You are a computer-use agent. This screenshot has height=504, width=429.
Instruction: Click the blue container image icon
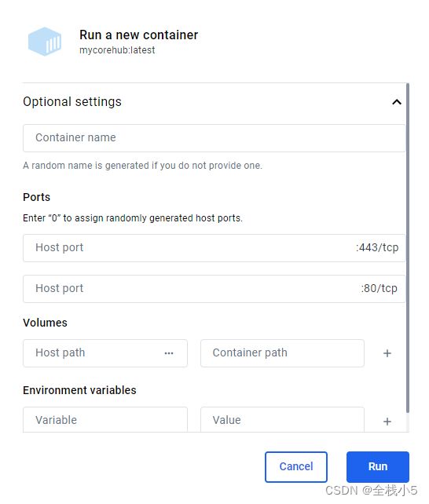(x=45, y=42)
